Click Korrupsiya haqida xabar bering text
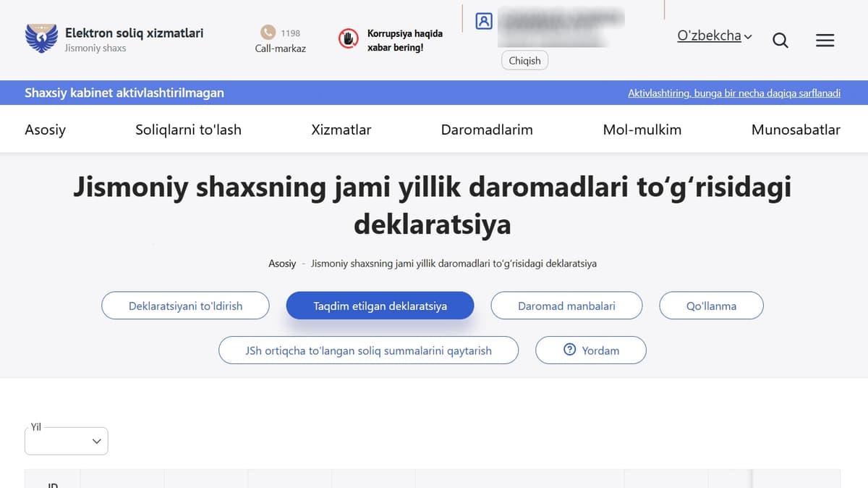The image size is (868, 488). click(x=405, y=41)
